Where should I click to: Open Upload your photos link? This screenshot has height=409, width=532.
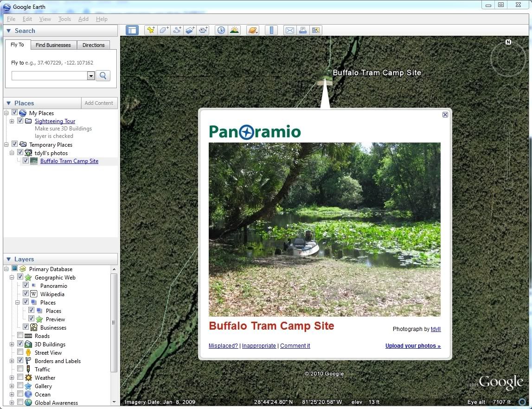click(413, 345)
